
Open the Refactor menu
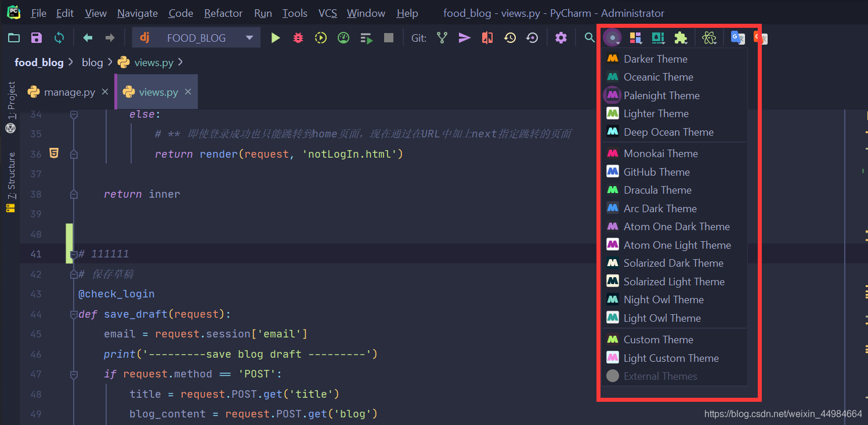[x=223, y=13]
